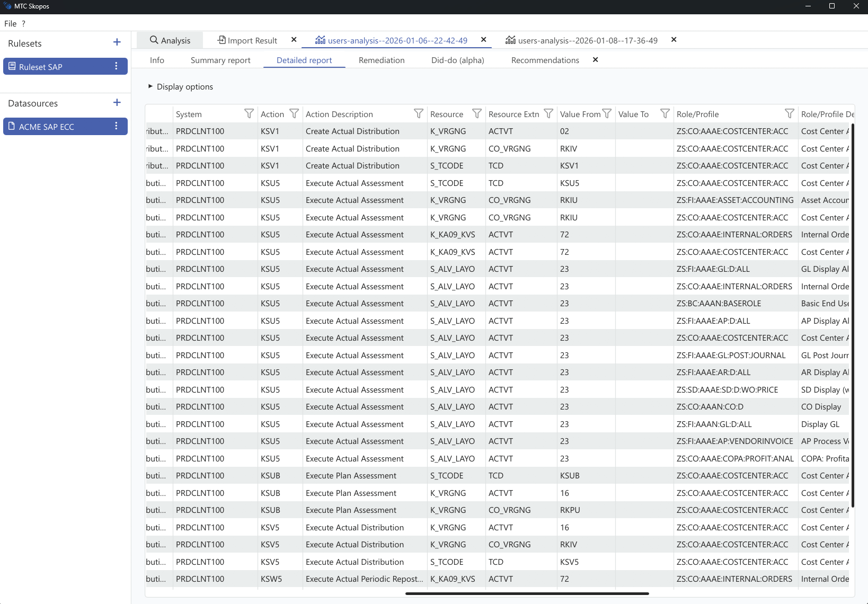This screenshot has height=604, width=868.
Task: Filter the Role/Profile column
Action: point(789,114)
